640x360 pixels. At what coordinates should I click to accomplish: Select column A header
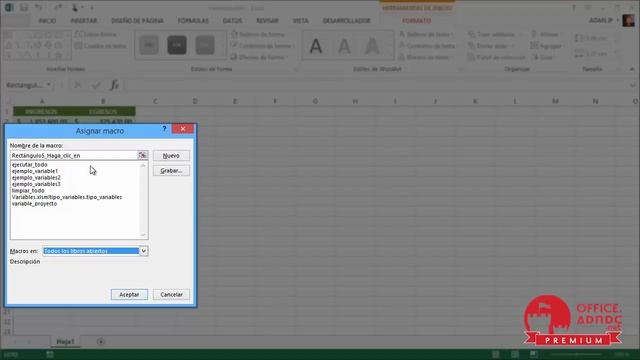coord(42,101)
